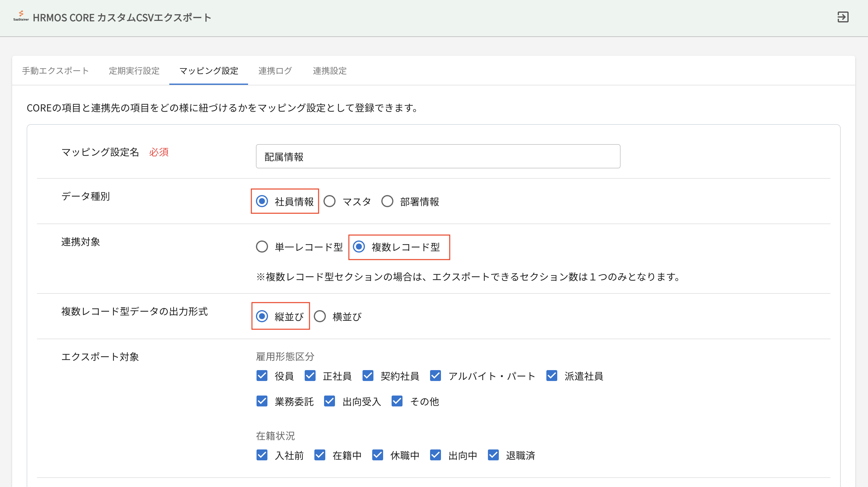Uncheck アルバイト・パート checkbox
Screen dimensions: 868x487
pyautogui.click(x=435, y=376)
